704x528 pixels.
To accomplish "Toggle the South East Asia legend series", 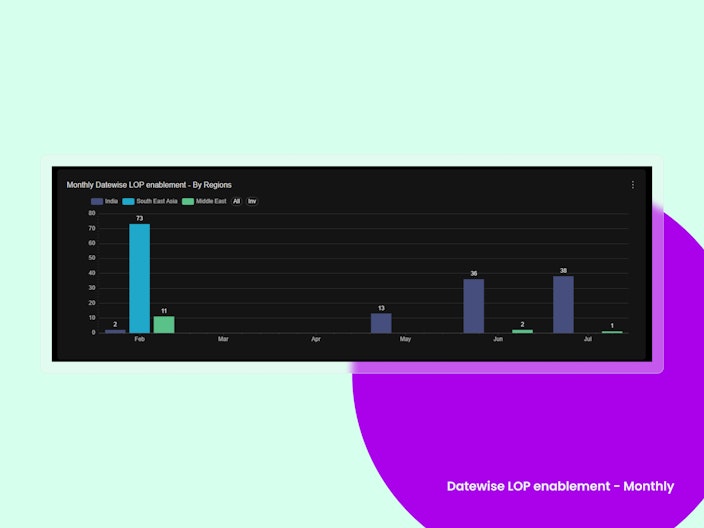I will click(x=150, y=201).
